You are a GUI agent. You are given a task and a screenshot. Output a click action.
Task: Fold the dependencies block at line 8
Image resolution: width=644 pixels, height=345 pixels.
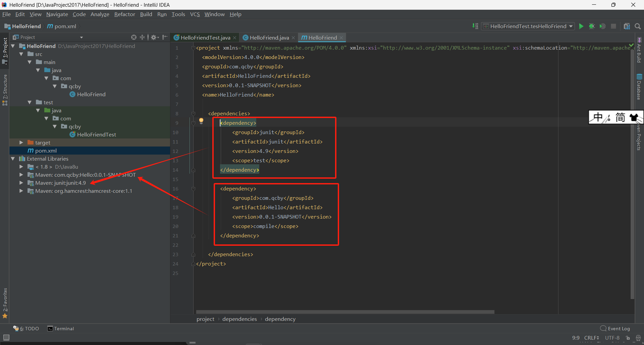(x=193, y=114)
